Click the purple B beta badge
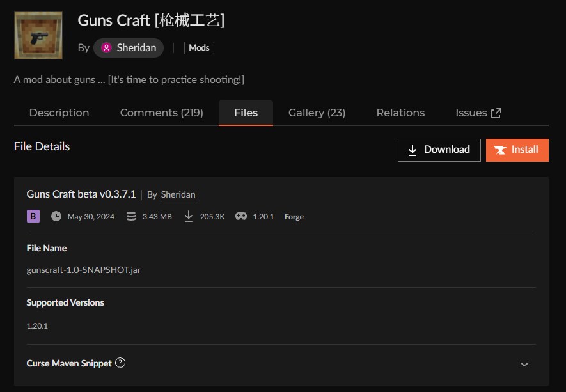The width and height of the screenshot is (566, 392). 32,216
